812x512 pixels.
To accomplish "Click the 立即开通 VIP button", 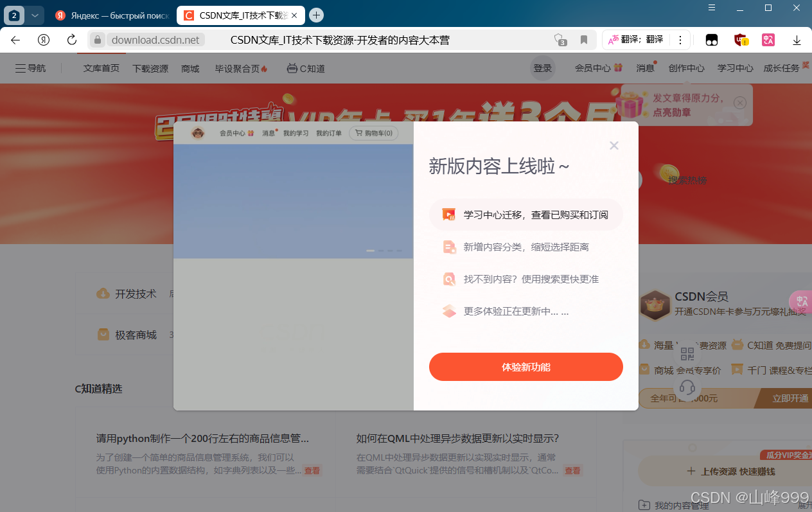I will point(790,398).
